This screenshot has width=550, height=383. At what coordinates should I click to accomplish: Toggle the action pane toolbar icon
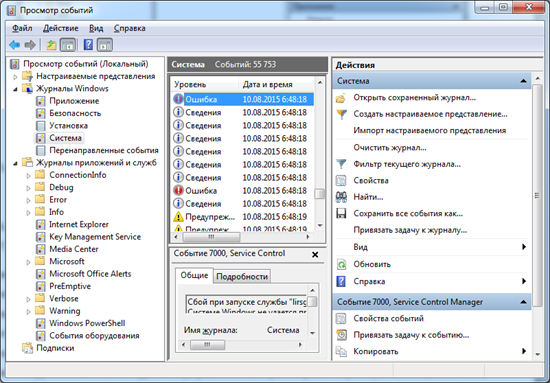(105, 45)
